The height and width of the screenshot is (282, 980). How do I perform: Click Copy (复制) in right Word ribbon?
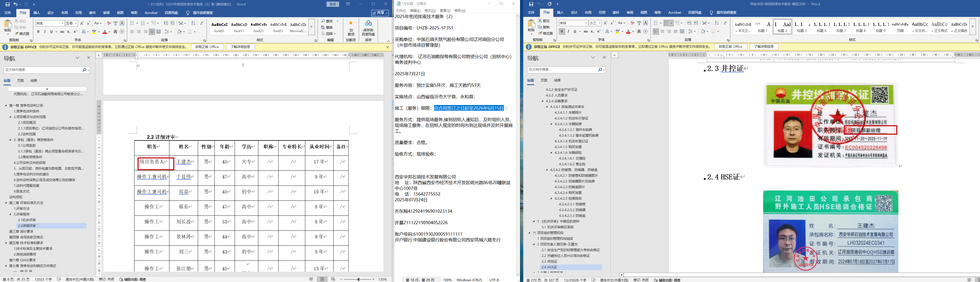tap(544, 27)
